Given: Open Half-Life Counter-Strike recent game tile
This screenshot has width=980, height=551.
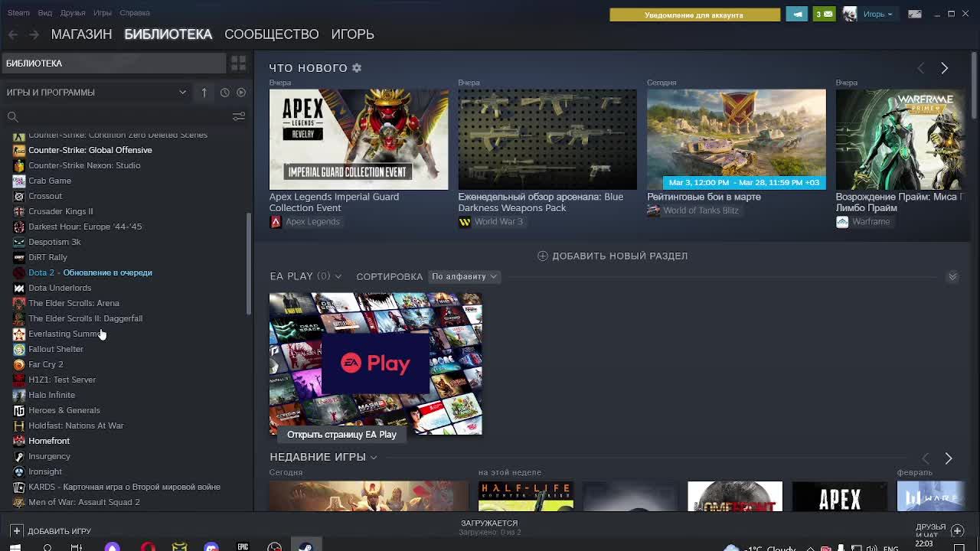Looking at the screenshot, I should (525, 496).
